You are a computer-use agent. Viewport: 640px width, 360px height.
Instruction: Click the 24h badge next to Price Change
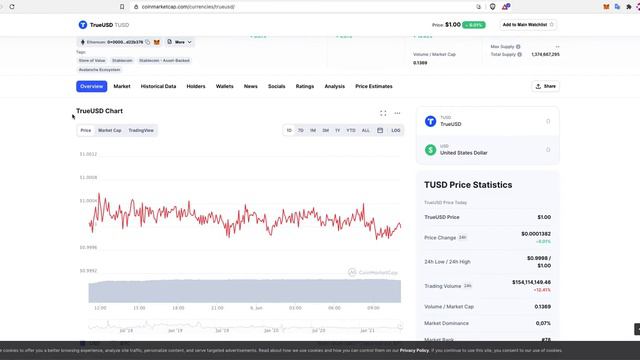pos(462,237)
